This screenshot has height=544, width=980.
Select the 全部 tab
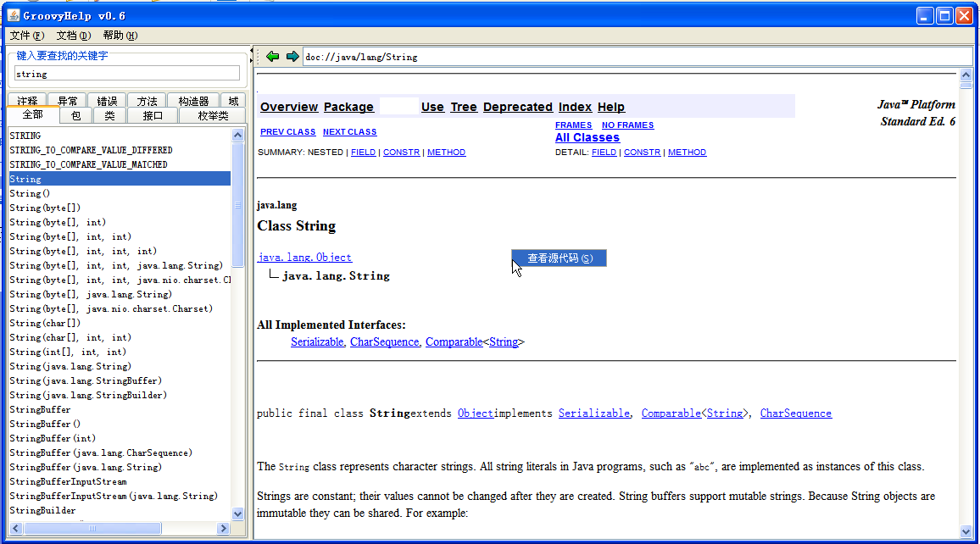(33, 114)
